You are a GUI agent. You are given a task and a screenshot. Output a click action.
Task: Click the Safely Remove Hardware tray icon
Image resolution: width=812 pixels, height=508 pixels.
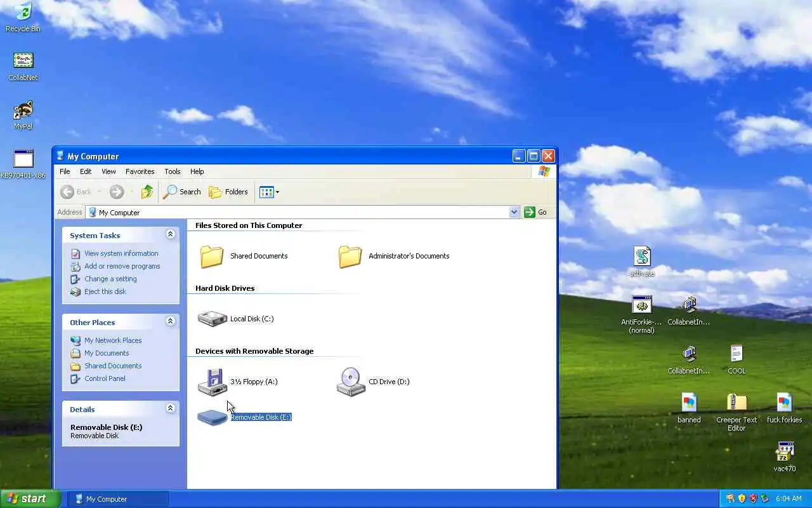pyautogui.click(x=764, y=498)
